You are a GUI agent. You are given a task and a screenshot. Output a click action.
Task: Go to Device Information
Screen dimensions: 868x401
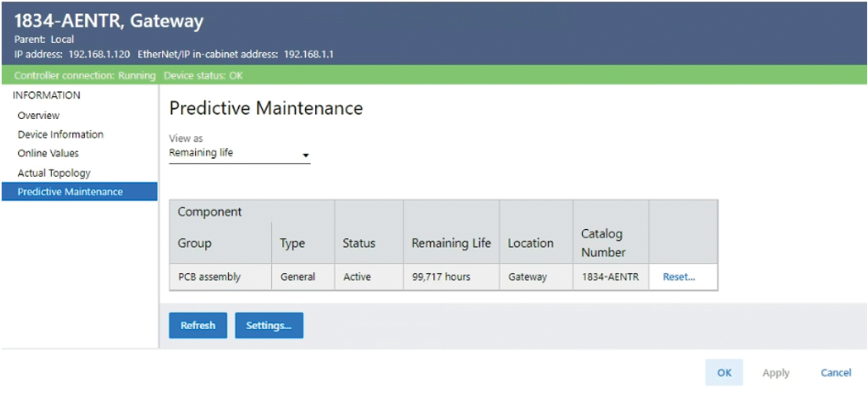tap(60, 135)
